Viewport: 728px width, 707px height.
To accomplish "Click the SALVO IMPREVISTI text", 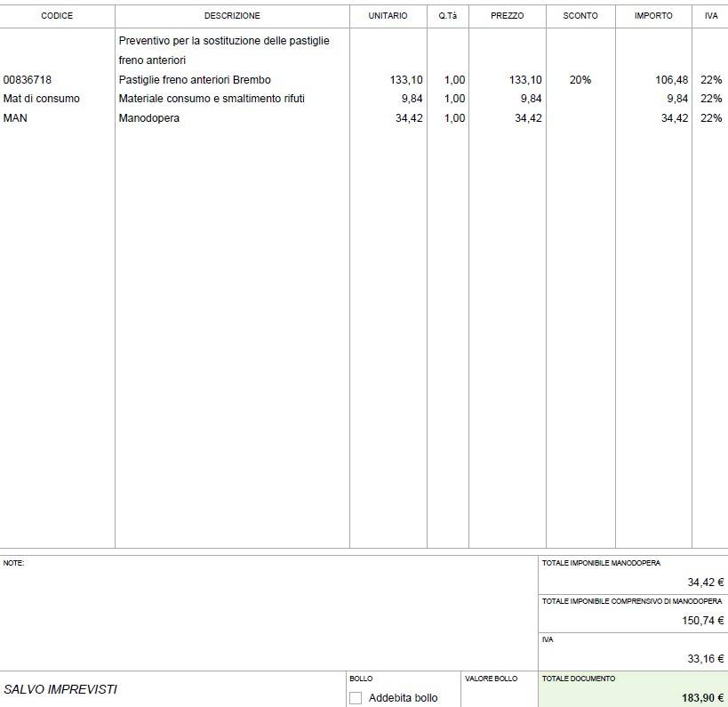I will (x=60, y=689).
